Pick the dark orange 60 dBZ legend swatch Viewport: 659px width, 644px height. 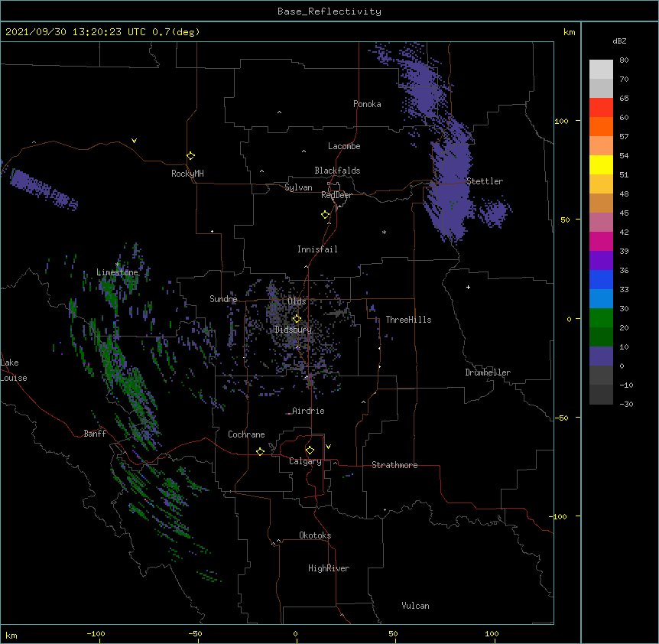tap(601, 126)
